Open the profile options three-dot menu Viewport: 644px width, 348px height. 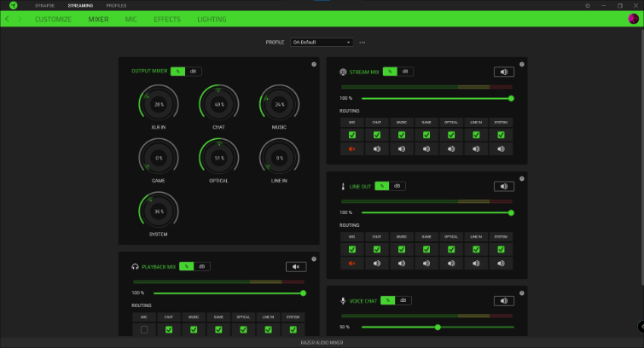click(362, 43)
